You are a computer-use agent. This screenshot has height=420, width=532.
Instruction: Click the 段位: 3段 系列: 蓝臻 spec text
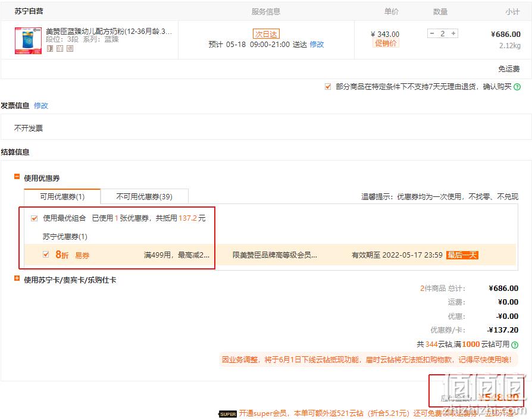click(82, 39)
